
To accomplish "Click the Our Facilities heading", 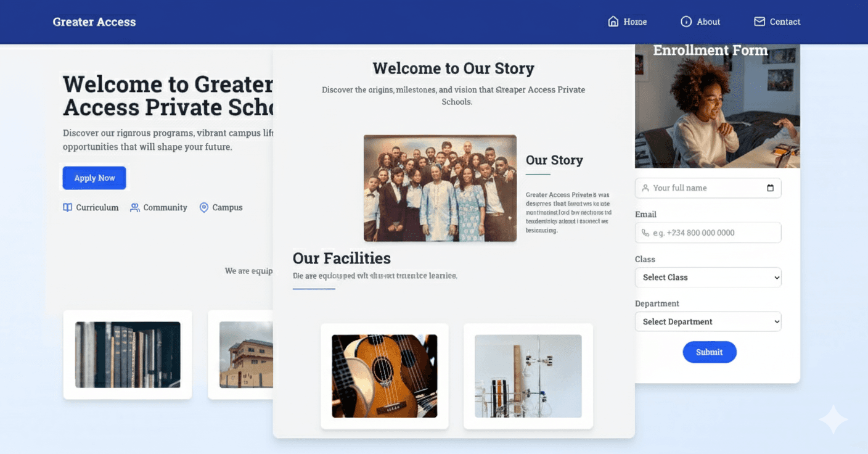I will [342, 258].
